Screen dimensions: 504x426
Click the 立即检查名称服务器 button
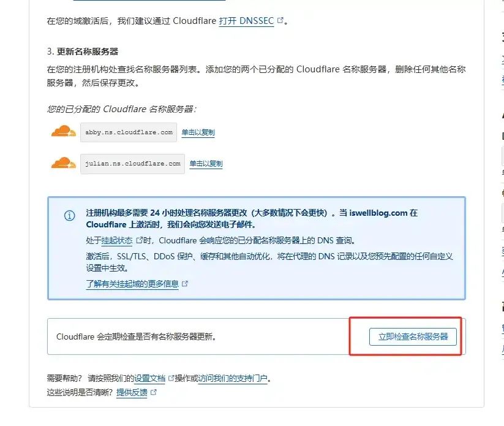point(413,337)
